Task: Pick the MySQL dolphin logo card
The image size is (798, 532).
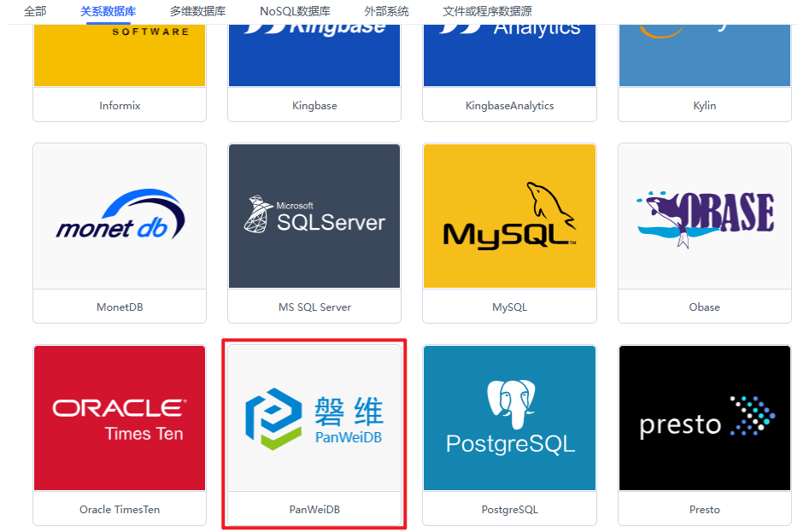Action: tap(509, 216)
